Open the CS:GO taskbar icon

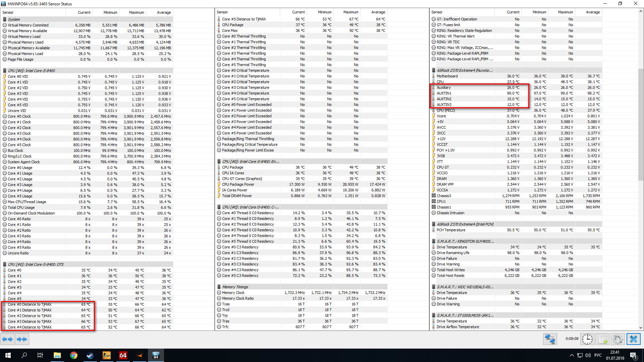107,355
